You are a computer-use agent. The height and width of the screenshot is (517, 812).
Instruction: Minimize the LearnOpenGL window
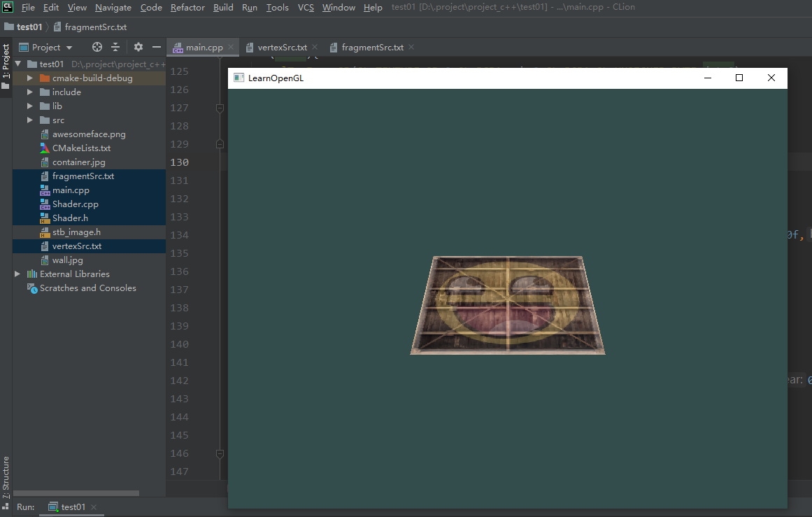[707, 78]
